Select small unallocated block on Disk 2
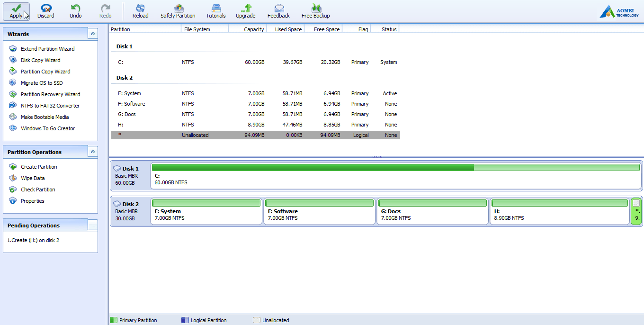Image resolution: width=644 pixels, height=325 pixels. pyautogui.click(x=636, y=211)
